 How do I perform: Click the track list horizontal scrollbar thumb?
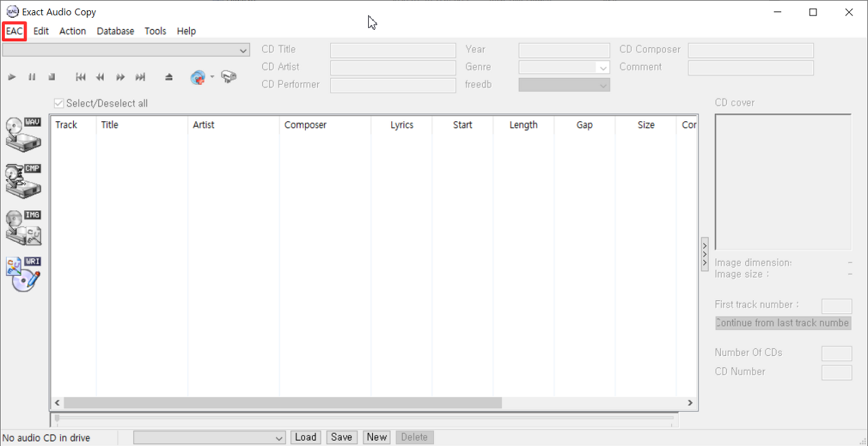[x=283, y=403]
